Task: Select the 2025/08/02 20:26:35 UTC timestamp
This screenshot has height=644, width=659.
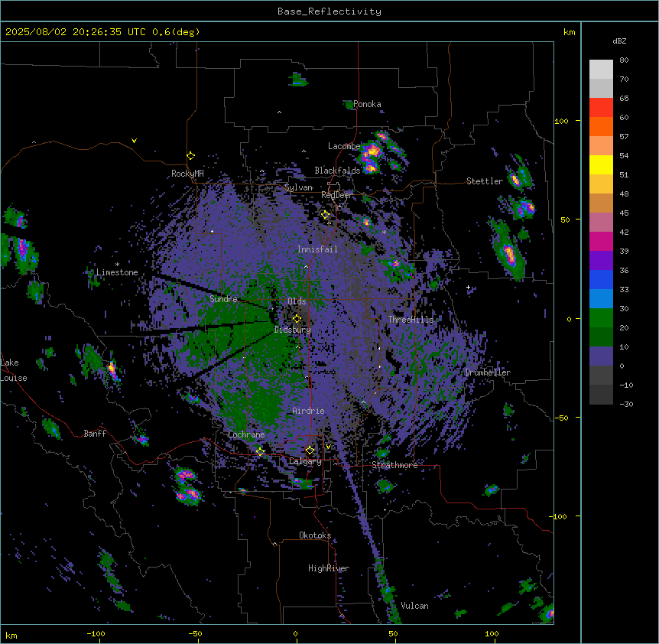Action: [x=76, y=32]
